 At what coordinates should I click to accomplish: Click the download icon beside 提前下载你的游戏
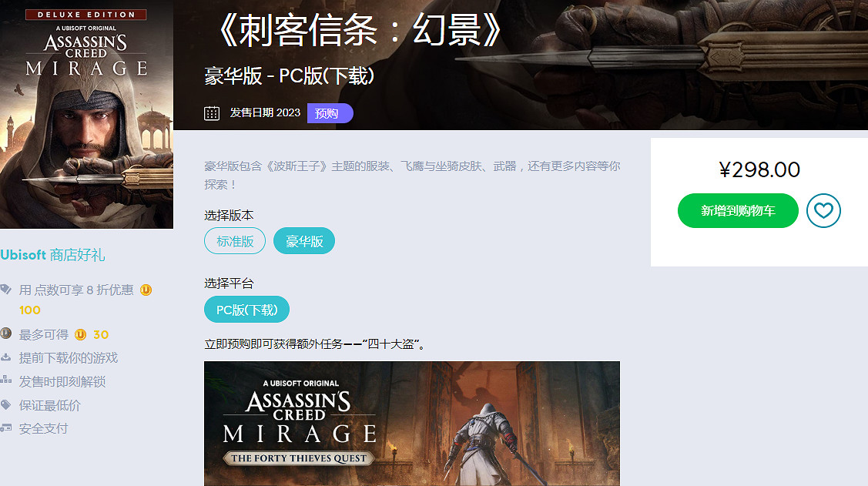5,357
